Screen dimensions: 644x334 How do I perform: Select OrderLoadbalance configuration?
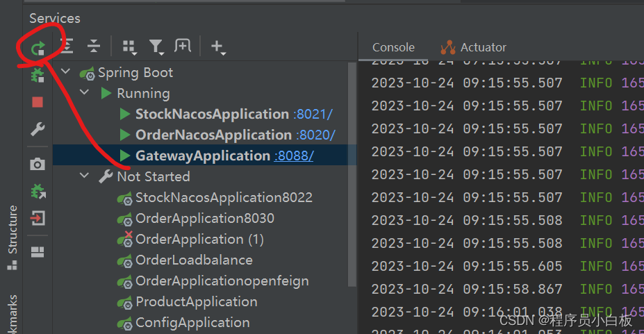click(x=194, y=260)
